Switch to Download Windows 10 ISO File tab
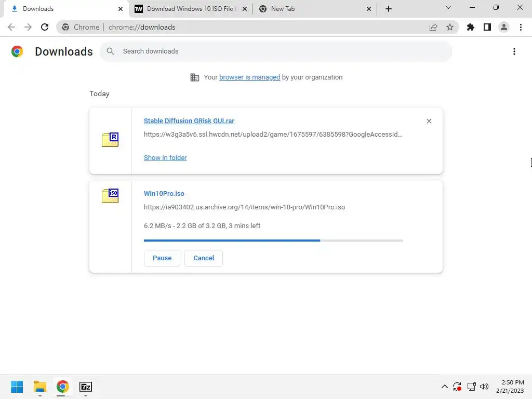Viewport: 532px width, 399px height. click(191, 9)
